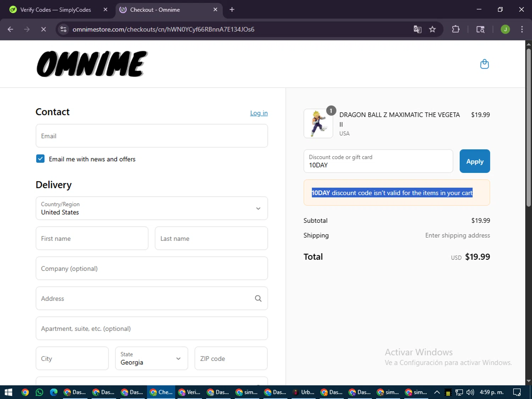Open the browser extensions puzzle icon
The width and height of the screenshot is (532, 399).
click(456, 29)
